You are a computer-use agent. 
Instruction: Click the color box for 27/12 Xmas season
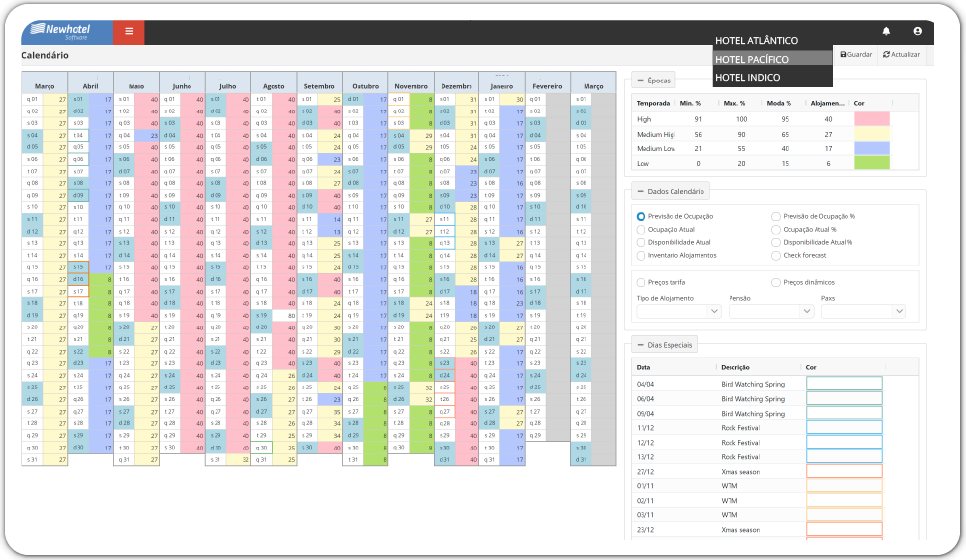(844, 471)
